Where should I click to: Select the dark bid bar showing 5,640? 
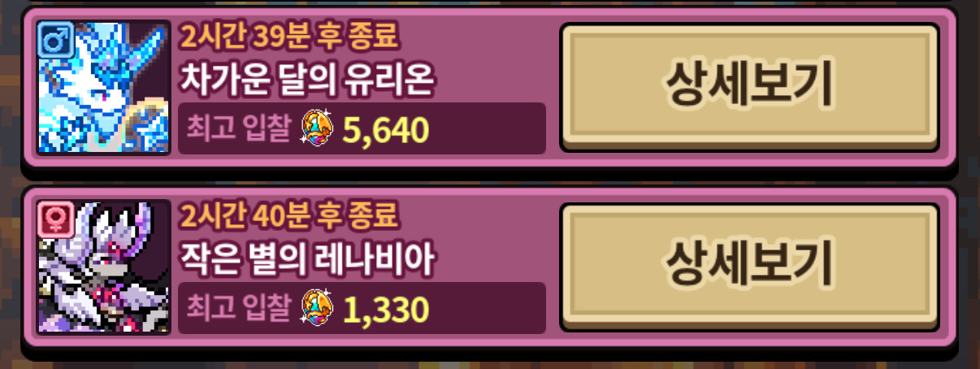[362, 128]
